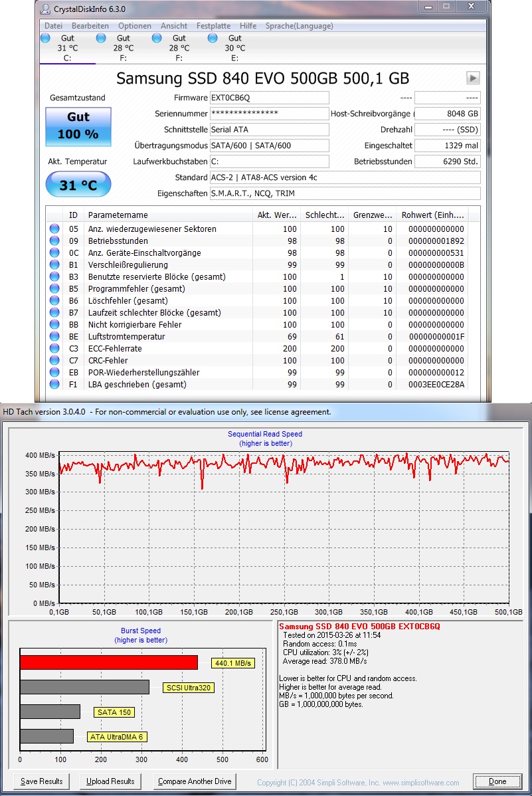Open the Sprache(Language) menu
The width and height of the screenshot is (532, 796).
(x=300, y=26)
